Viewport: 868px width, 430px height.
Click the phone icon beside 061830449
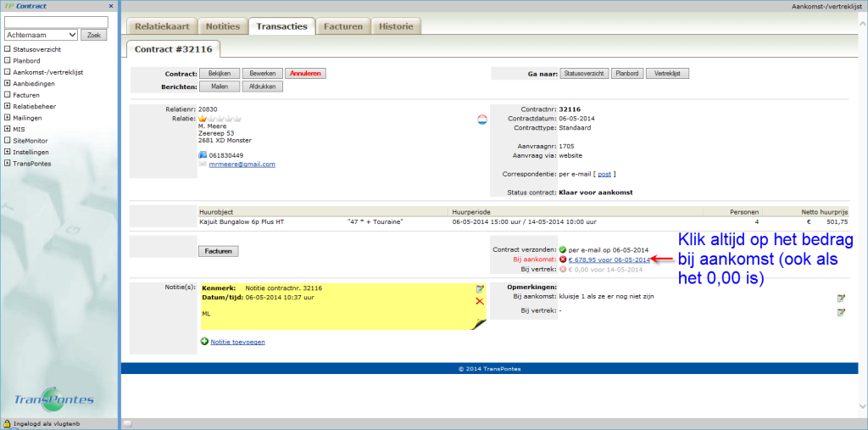(203, 155)
